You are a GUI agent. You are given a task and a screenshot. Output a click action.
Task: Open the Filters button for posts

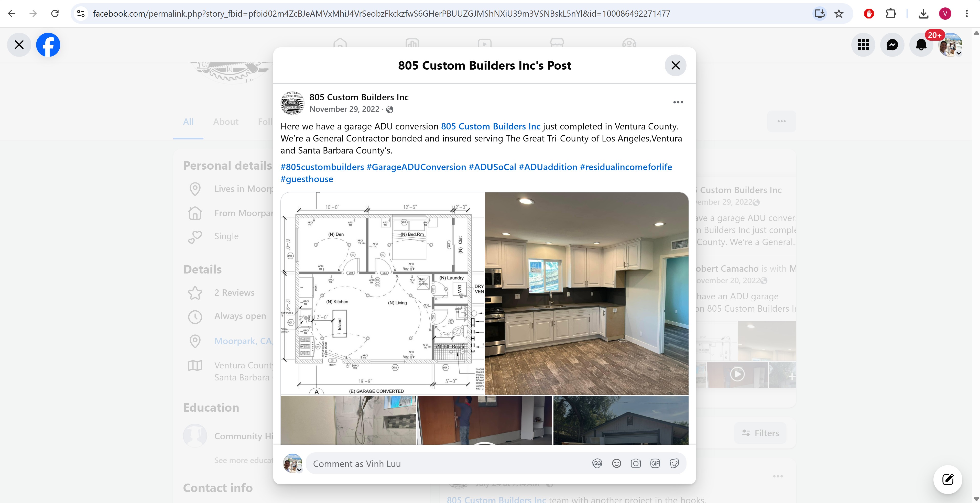[x=760, y=433]
